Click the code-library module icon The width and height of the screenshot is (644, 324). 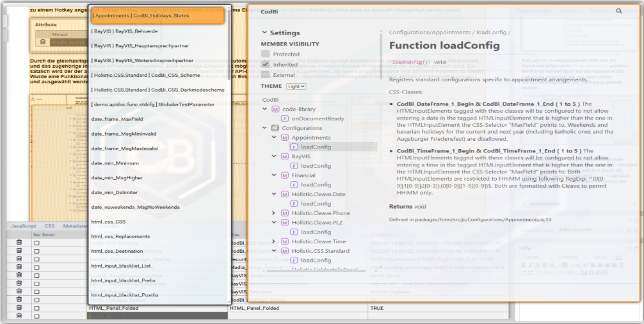coord(275,109)
